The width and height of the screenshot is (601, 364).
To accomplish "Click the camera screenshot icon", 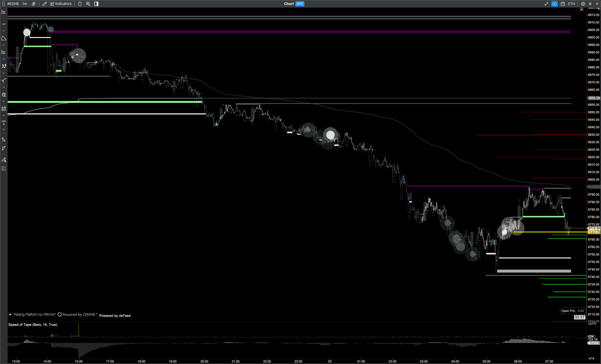I will pyautogui.click(x=554, y=4).
